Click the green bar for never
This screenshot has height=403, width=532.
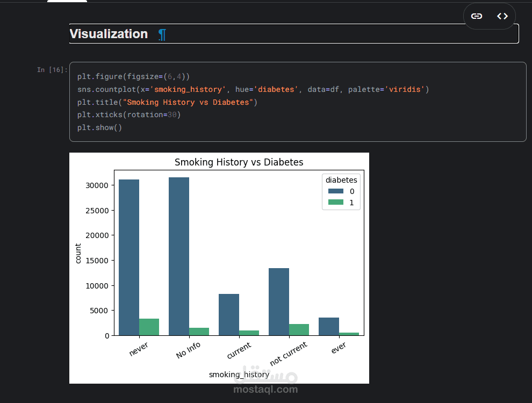149,327
